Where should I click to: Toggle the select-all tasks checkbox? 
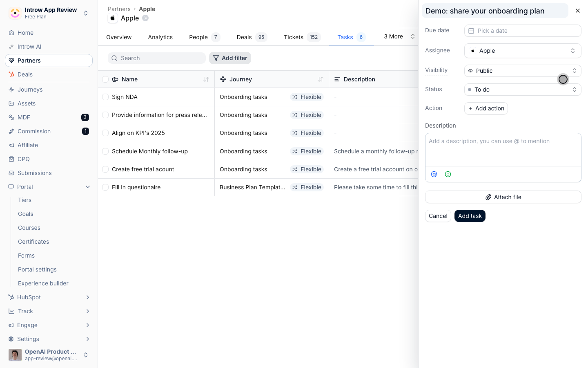click(x=105, y=79)
